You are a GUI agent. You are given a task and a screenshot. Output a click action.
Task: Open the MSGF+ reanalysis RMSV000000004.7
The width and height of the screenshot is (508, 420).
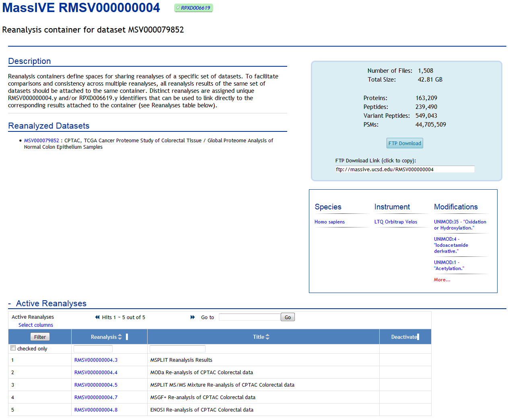pos(95,397)
